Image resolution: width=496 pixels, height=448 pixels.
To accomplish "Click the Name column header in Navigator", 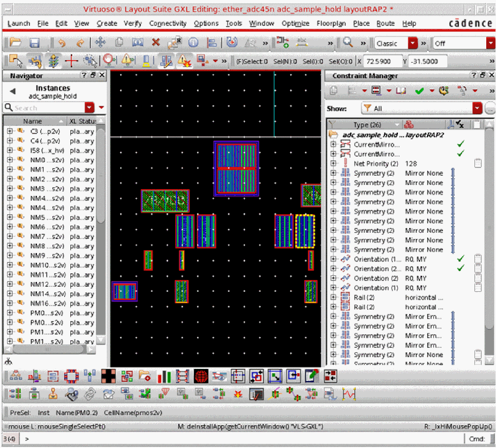I will pos(32,121).
